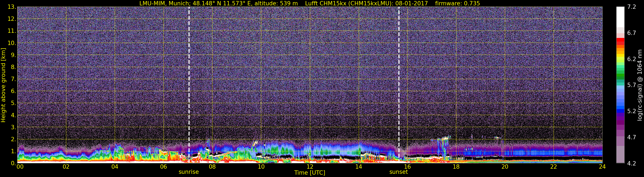Viewport: 644px width, 177px height.
Task: Click the colorbar value 4.7
Action: click(632, 137)
